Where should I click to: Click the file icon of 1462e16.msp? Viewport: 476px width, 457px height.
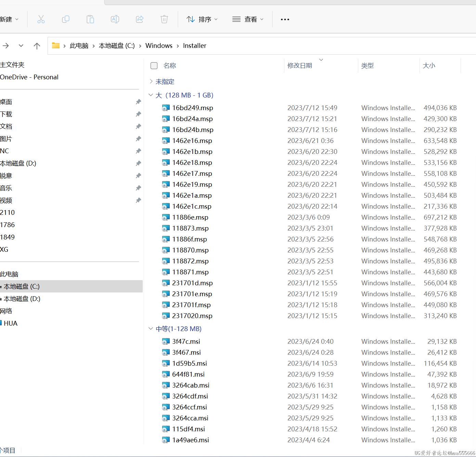[x=166, y=141]
